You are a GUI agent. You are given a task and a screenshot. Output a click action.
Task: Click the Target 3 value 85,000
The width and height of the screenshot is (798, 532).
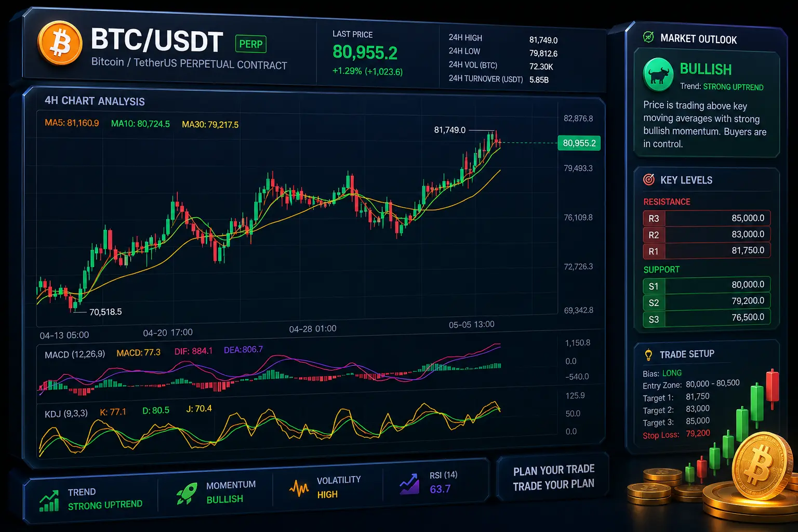coord(698,421)
